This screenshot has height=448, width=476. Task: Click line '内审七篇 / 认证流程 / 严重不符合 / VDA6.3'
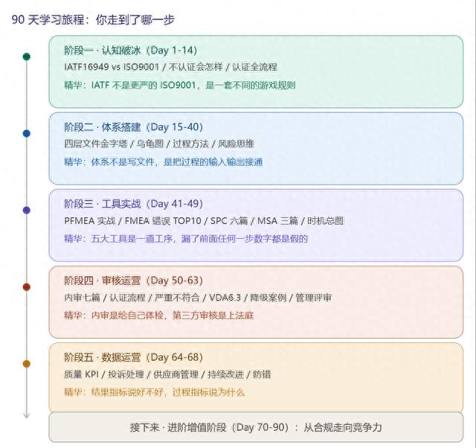pyautogui.click(x=152, y=298)
